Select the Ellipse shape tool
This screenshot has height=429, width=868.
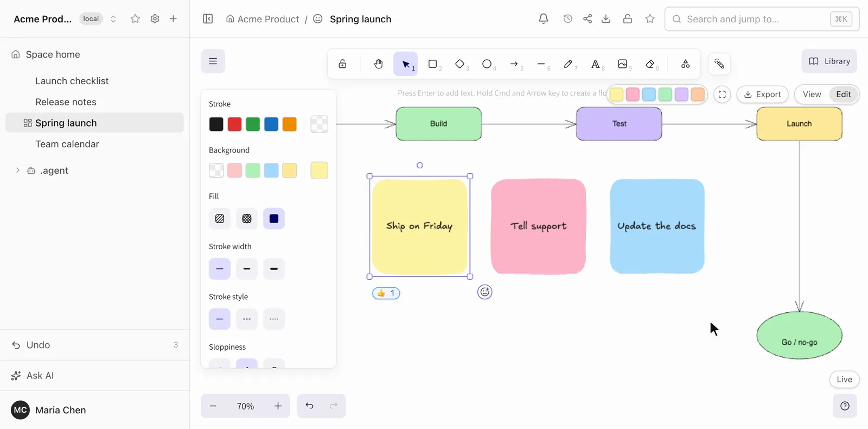point(487,64)
